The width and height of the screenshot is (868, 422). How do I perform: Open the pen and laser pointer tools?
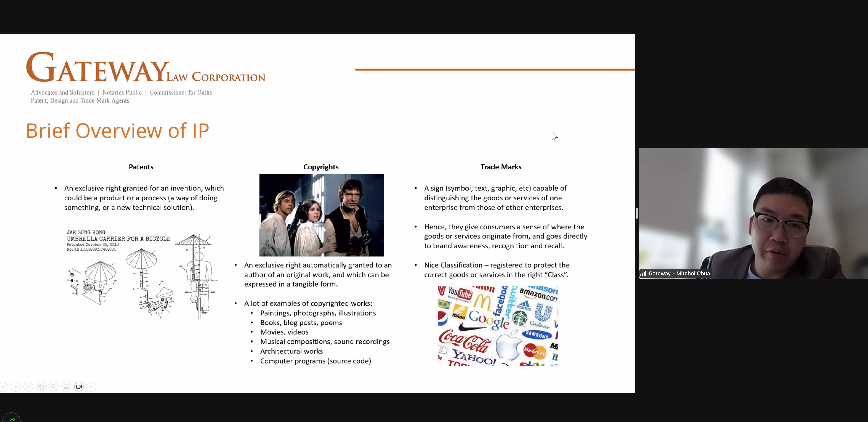tap(28, 387)
